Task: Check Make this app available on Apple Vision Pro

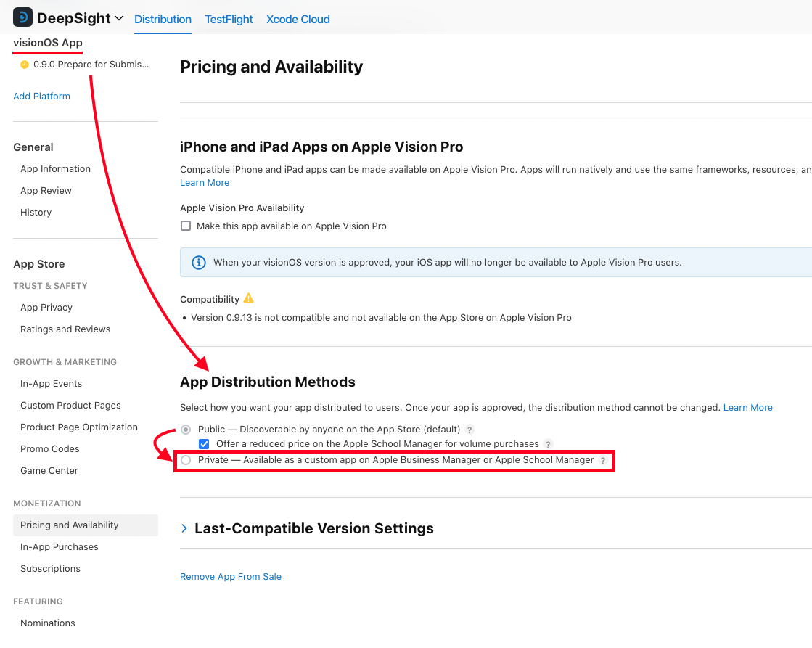Action: click(x=185, y=226)
